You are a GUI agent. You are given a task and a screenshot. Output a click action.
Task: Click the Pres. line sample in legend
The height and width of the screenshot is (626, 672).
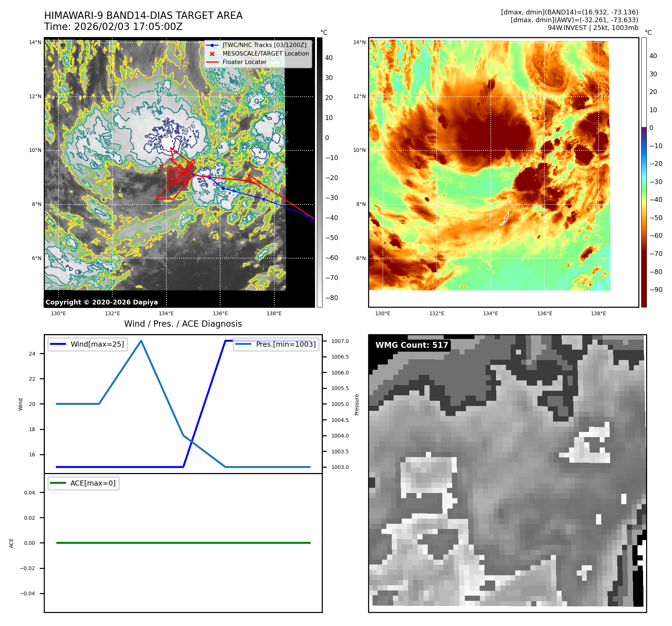(x=243, y=344)
